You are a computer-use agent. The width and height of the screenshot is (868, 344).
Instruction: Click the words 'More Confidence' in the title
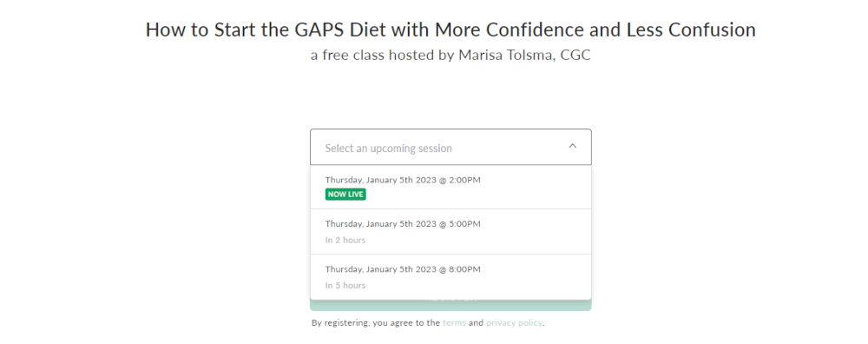click(510, 30)
